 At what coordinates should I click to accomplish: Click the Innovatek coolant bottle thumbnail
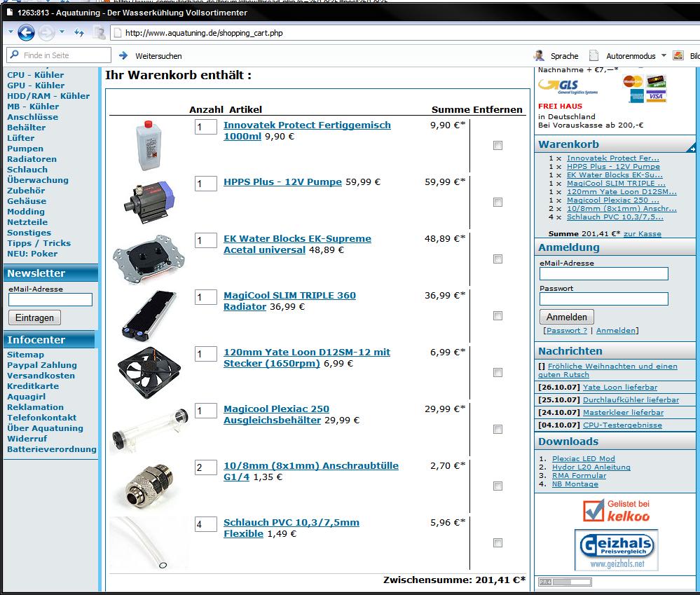pyautogui.click(x=149, y=146)
